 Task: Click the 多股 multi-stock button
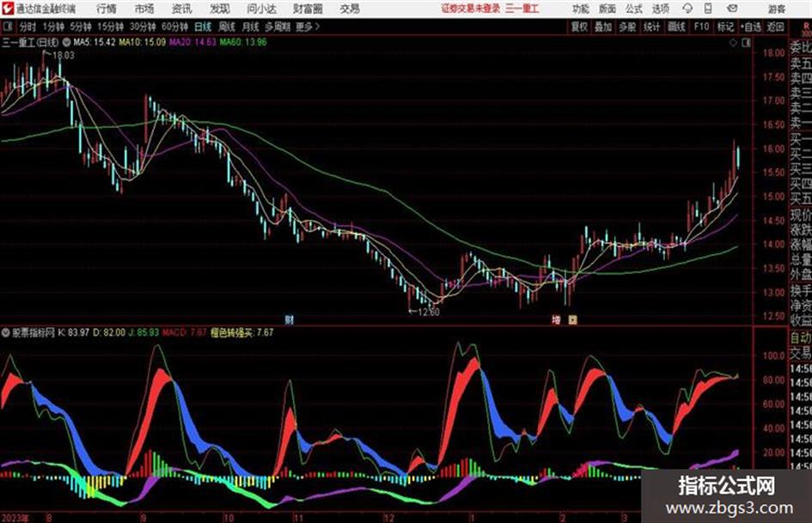(627, 27)
